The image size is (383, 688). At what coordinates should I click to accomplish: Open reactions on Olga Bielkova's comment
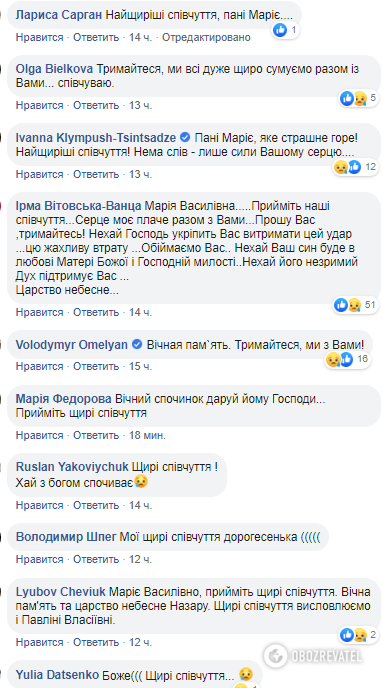tap(358, 99)
